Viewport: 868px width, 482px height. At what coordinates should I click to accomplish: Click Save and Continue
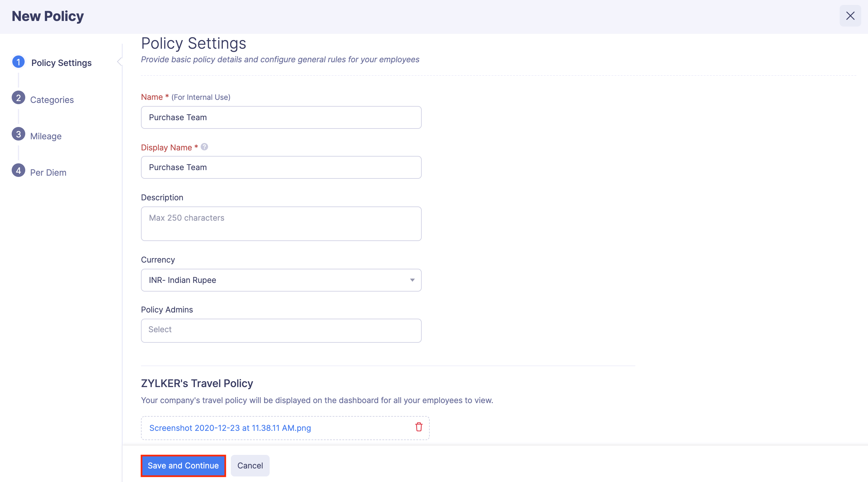click(183, 465)
